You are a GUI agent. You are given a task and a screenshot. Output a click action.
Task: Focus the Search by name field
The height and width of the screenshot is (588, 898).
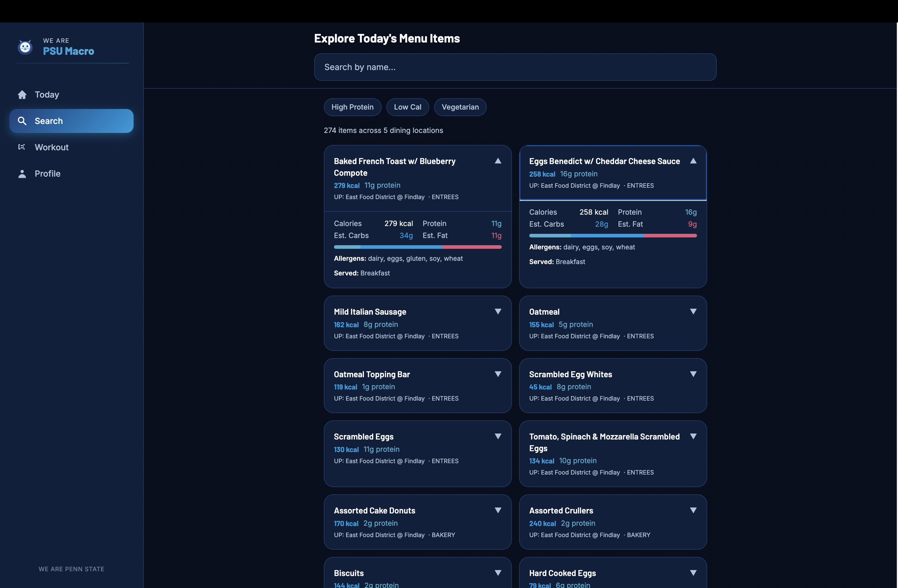[515, 67]
